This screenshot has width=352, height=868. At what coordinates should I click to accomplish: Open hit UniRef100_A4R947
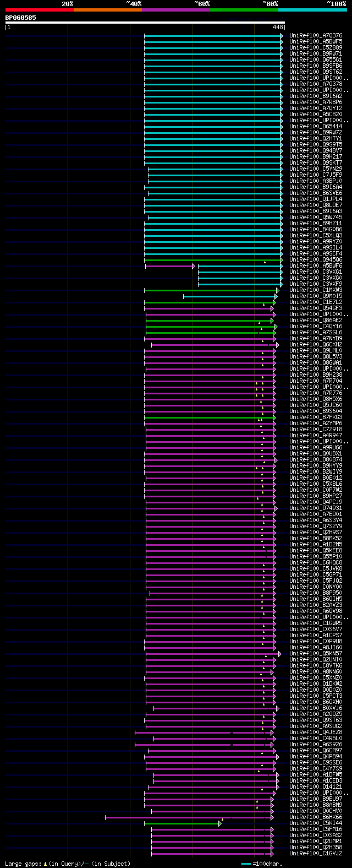tap(316, 436)
